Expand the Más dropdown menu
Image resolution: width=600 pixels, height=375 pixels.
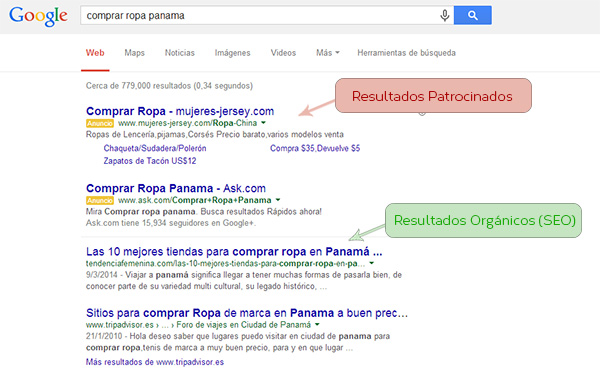point(328,53)
